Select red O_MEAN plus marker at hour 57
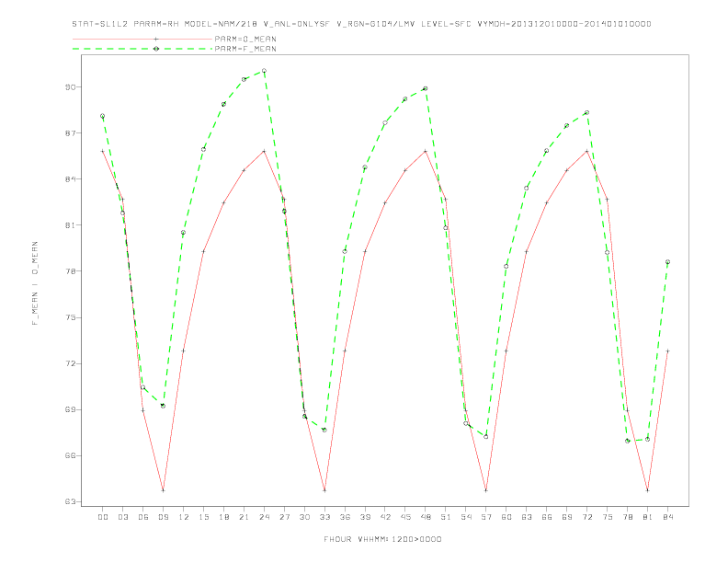This screenshot has height=563, width=728. click(x=486, y=490)
